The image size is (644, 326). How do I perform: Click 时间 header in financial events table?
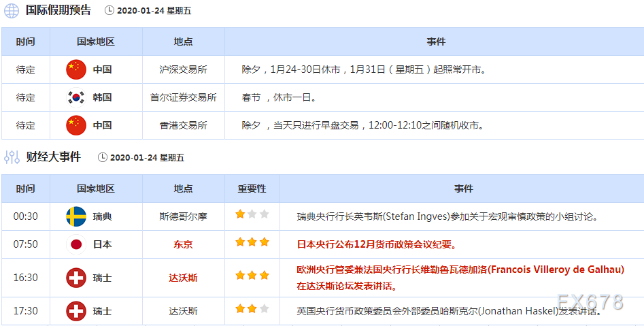pyautogui.click(x=25, y=189)
